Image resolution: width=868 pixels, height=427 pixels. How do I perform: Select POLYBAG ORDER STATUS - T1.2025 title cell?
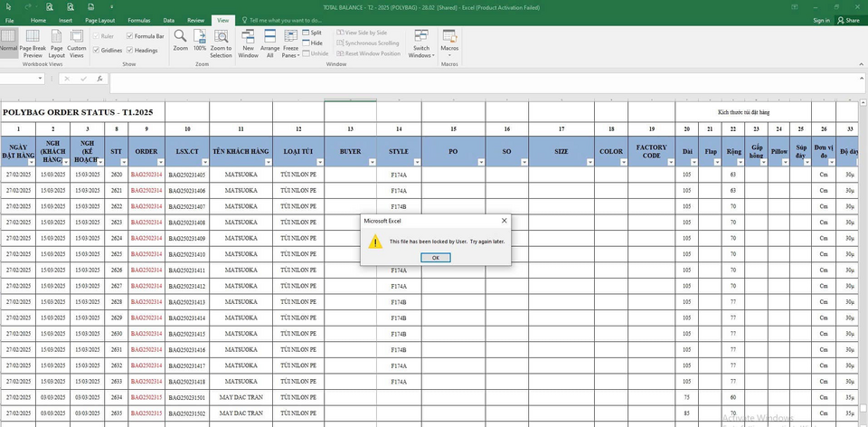coord(82,112)
